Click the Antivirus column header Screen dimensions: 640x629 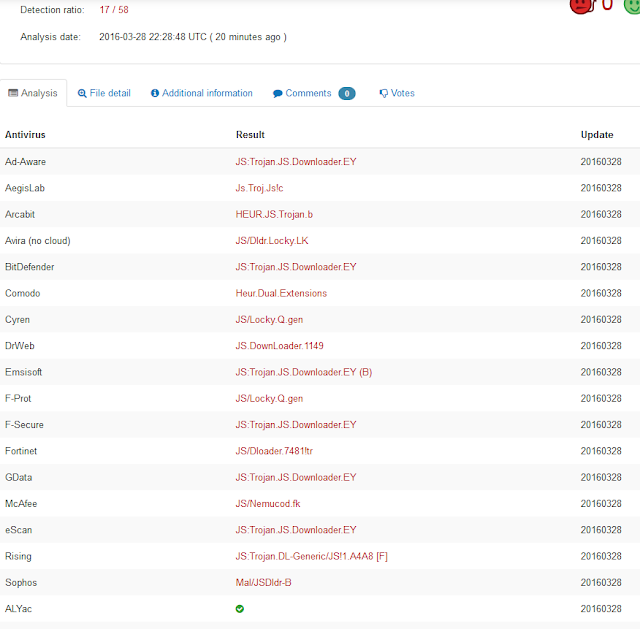coord(25,135)
